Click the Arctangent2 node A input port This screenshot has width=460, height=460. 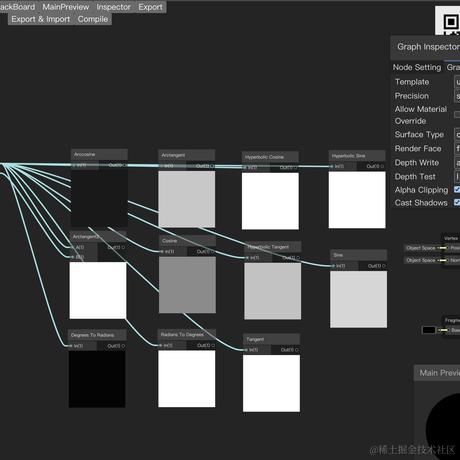pos(72,247)
